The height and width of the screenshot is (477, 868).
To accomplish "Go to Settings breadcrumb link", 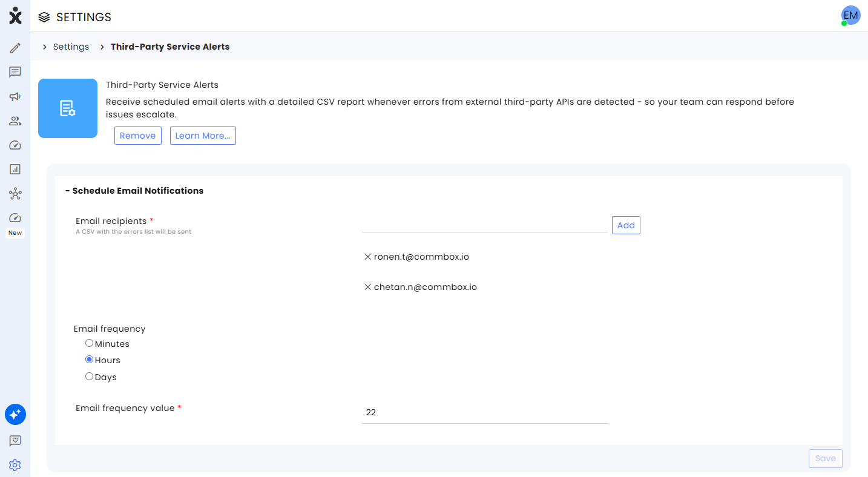I will pos(71,47).
